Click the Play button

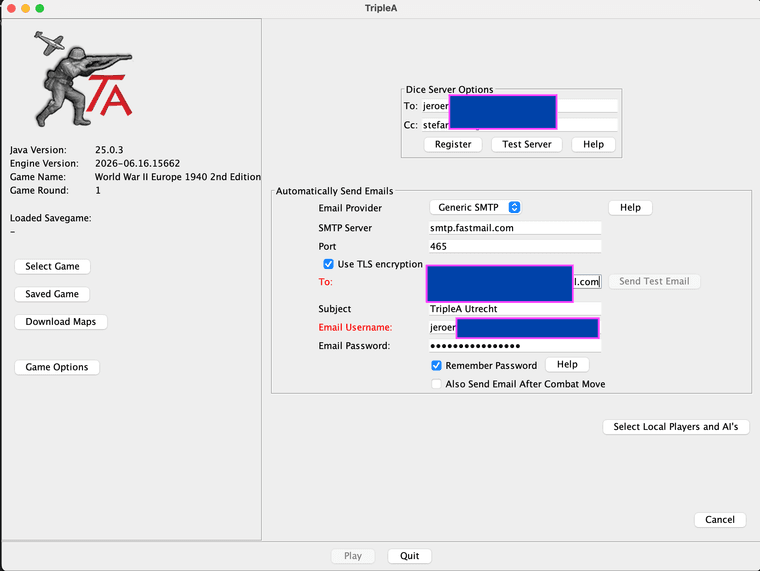[x=353, y=556]
